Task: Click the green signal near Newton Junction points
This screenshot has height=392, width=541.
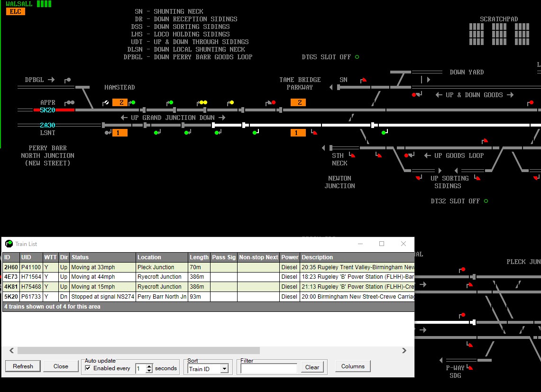Action: pyautogui.click(x=385, y=132)
